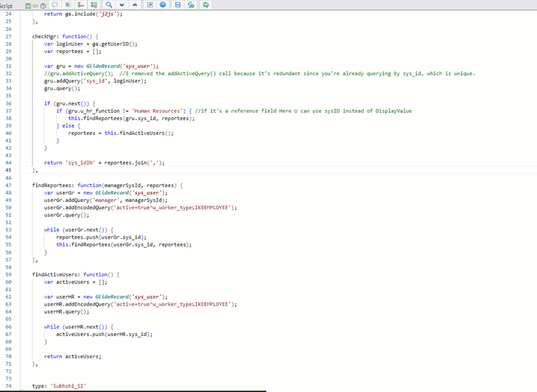Screen dimensions: 537x392
Task: Click 'this.findReportees(userGr.sys_id, reportees);' line
Action: 124,245
